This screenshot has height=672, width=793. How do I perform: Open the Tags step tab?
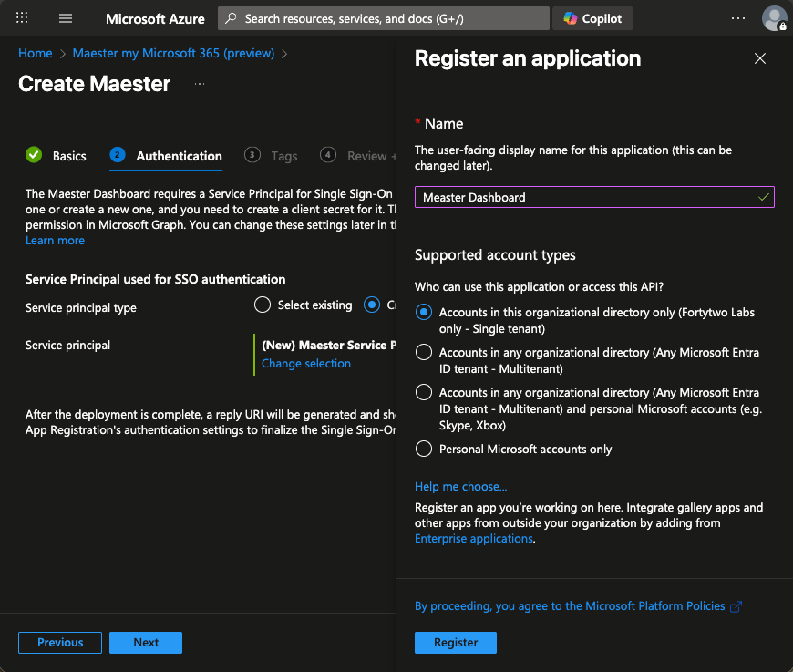tap(272, 156)
